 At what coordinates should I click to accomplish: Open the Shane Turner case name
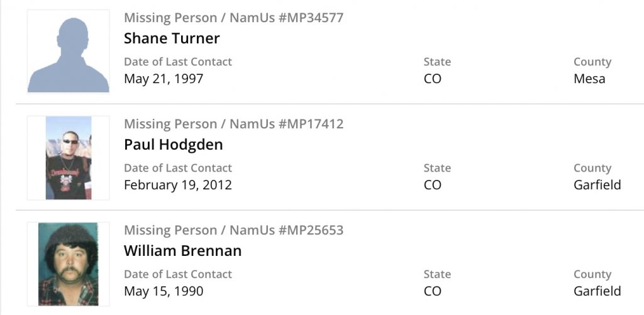click(x=172, y=38)
